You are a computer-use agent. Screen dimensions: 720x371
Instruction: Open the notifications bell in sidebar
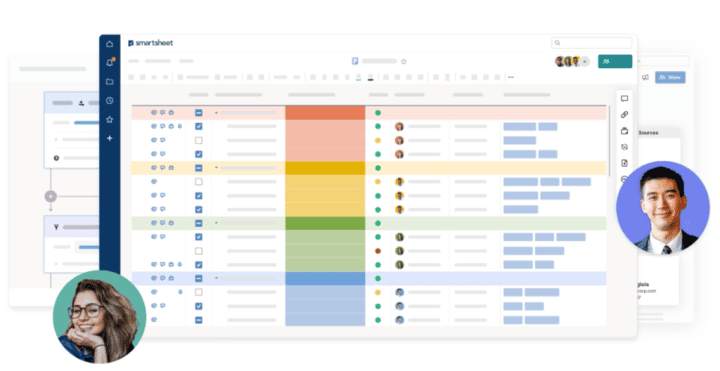click(x=109, y=62)
